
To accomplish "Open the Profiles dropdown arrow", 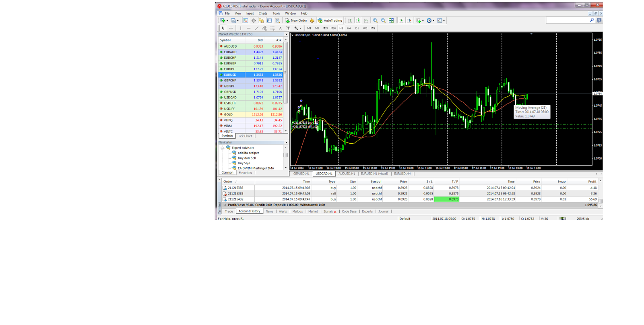I will click(x=237, y=21).
